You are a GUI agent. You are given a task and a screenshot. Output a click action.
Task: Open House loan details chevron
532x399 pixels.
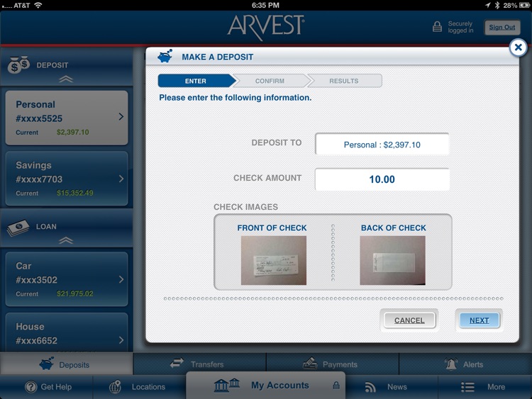(x=121, y=340)
